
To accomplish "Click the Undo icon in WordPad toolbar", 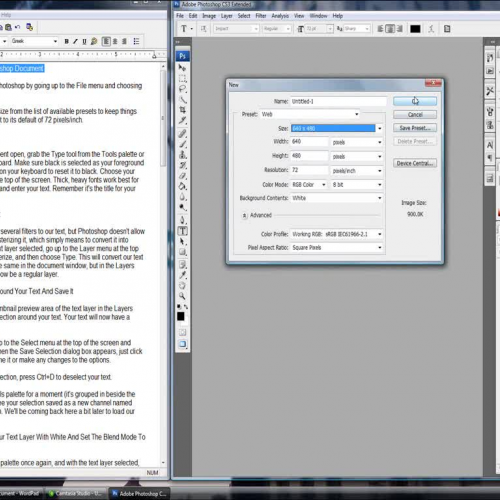I will pos(18,27).
